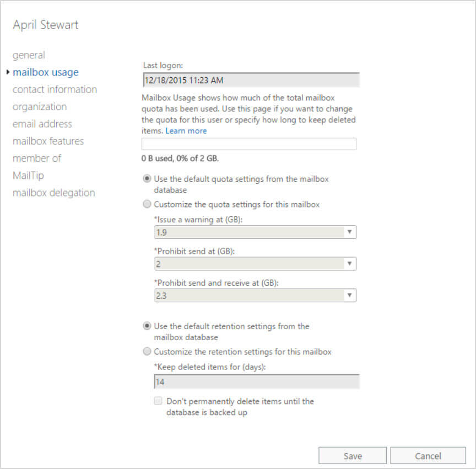Select use default retention settings radio
The image size is (476, 469).
(147, 326)
